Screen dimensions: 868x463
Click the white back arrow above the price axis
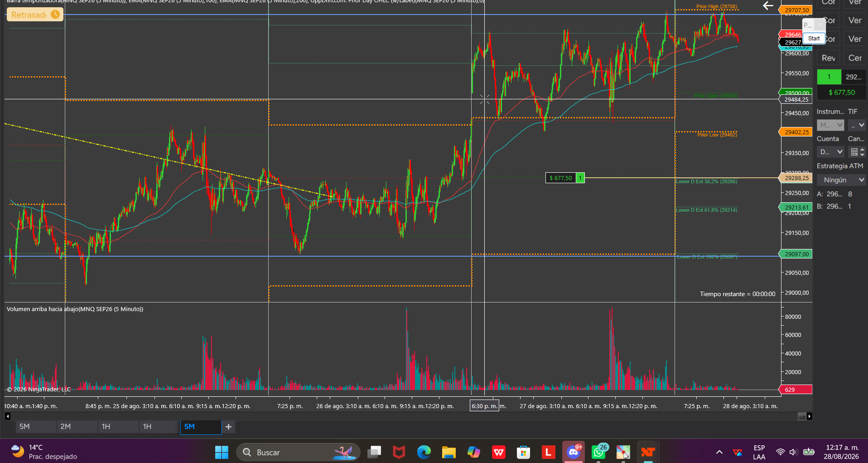click(768, 6)
